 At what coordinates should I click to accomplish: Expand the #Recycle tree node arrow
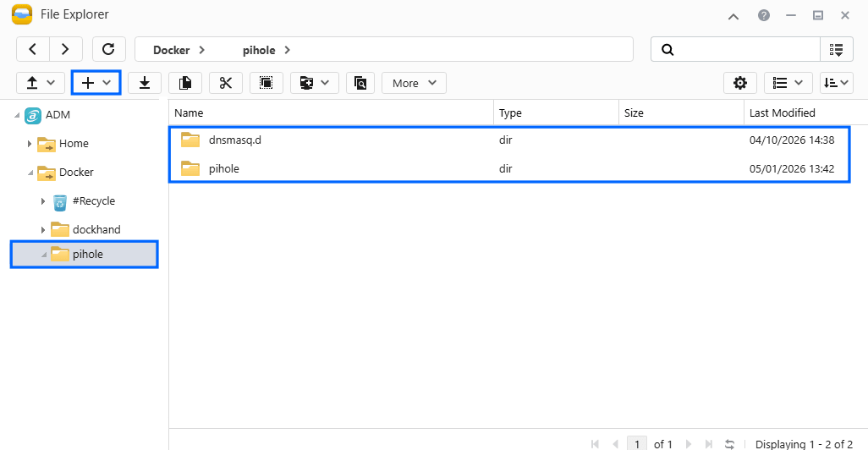pyautogui.click(x=42, y=201)
